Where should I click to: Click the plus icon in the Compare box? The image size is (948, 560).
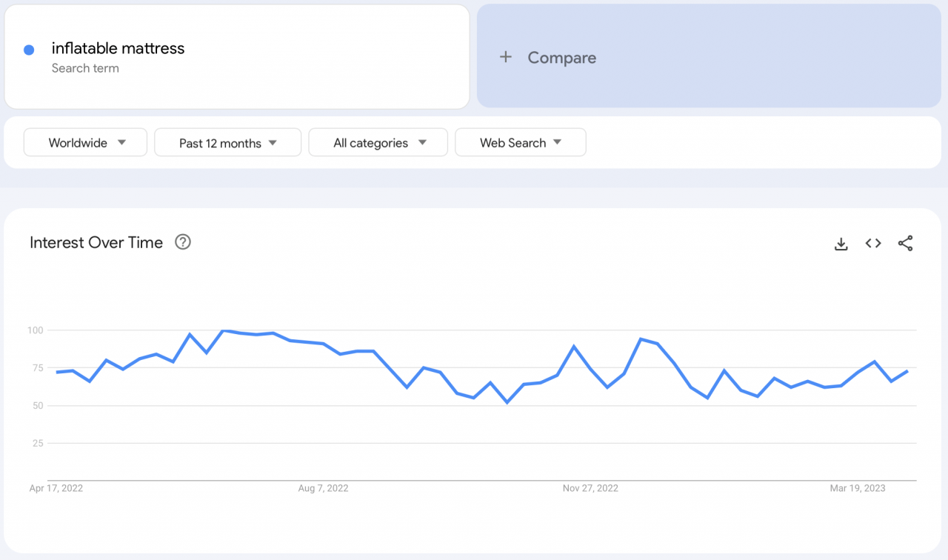pyautogui.click(x=506, y=57)
